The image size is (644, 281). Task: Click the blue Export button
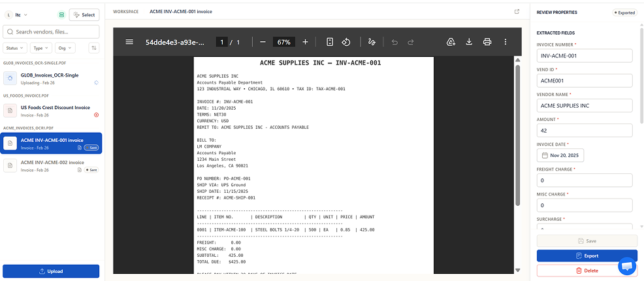[x=587, y=256]
